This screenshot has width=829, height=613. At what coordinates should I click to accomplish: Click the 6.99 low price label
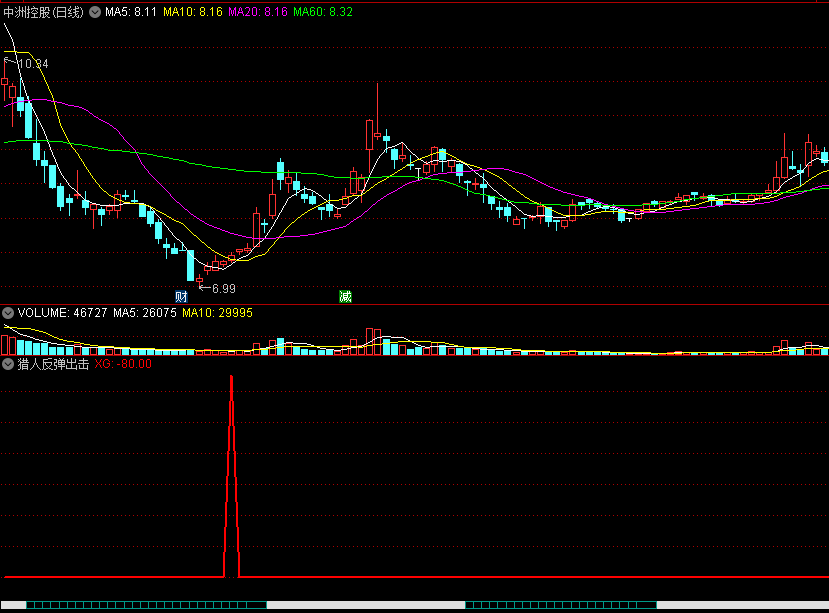[224, 289]
